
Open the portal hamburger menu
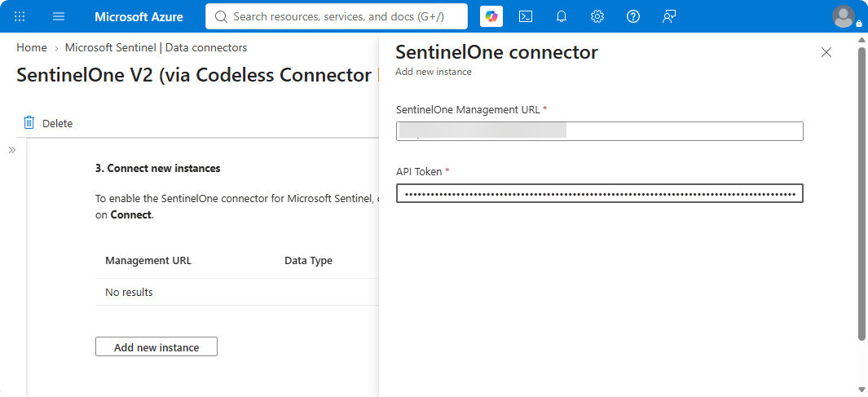pyautogui.click(x=59, y=16)
